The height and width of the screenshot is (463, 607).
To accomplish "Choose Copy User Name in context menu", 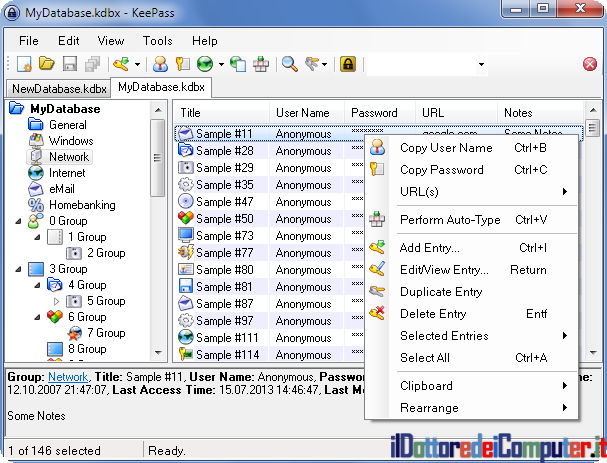I will click(x=472, y=147).
